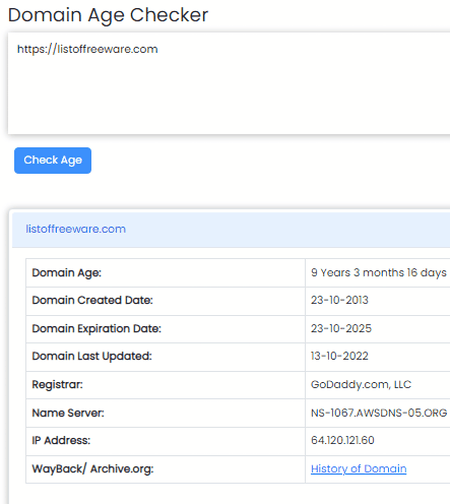Select the Domain Created Date value 23-10-2013

click(x=340, y=300)
